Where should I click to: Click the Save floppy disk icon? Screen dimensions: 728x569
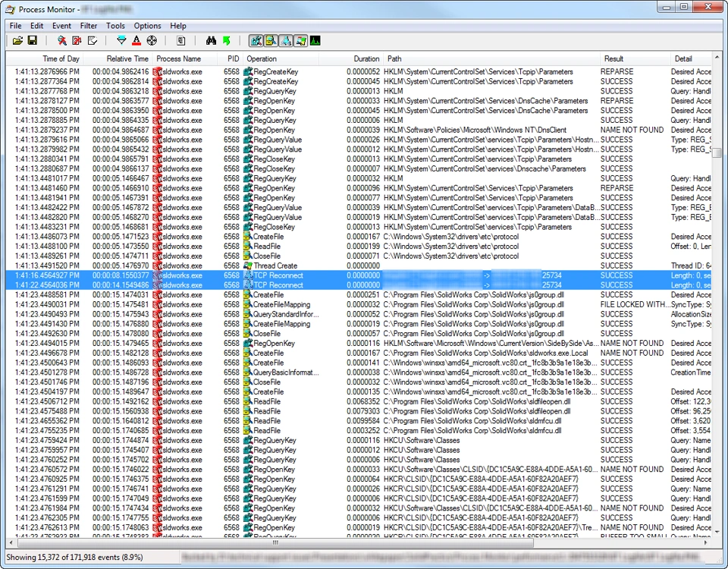pos(33,41)
